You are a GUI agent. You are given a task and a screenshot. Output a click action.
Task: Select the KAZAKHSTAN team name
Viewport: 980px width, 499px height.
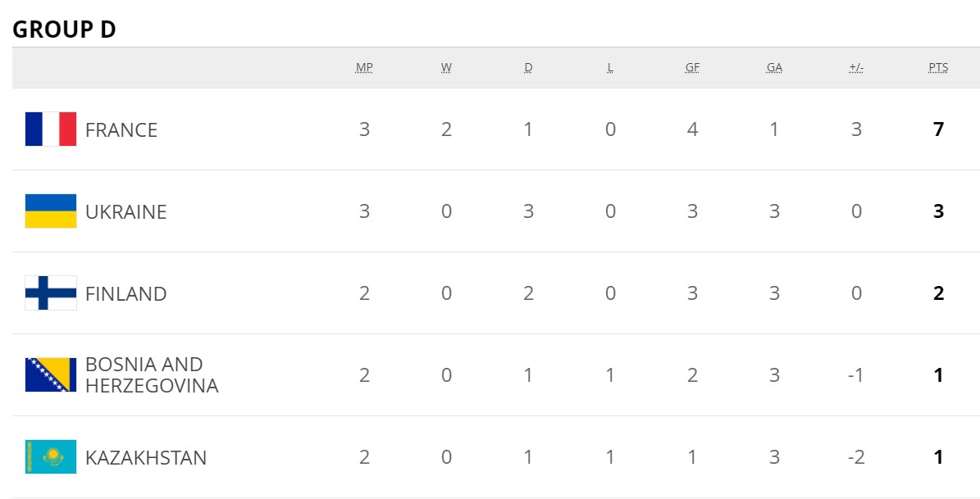pyautogui.click(x=146, y=458)
